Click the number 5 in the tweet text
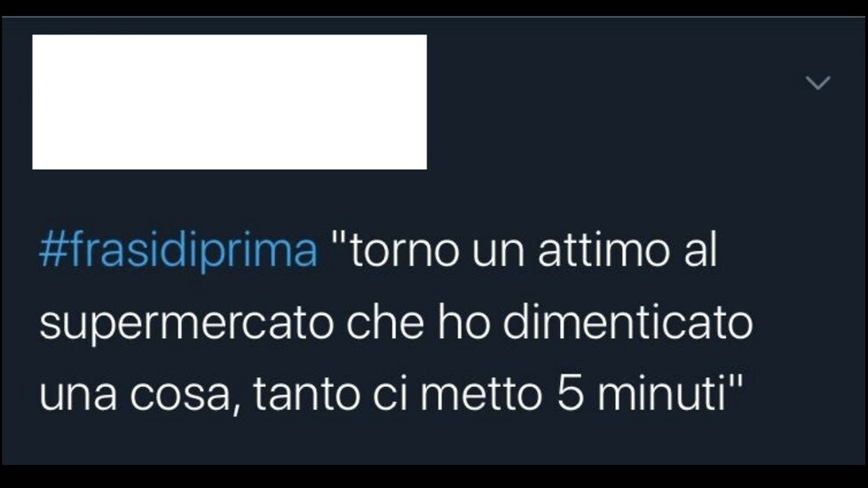Screen dimensions: 868x488 pos(570,394)
